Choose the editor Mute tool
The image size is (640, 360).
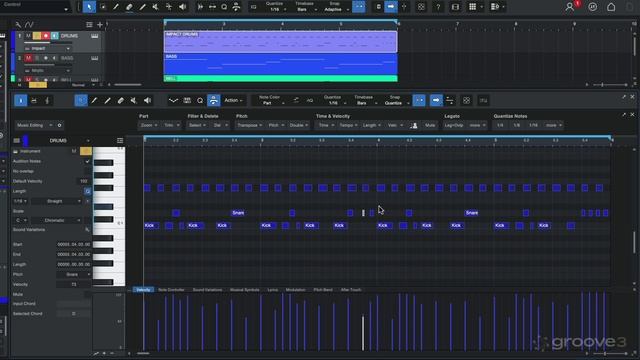[x=133, y=100]
